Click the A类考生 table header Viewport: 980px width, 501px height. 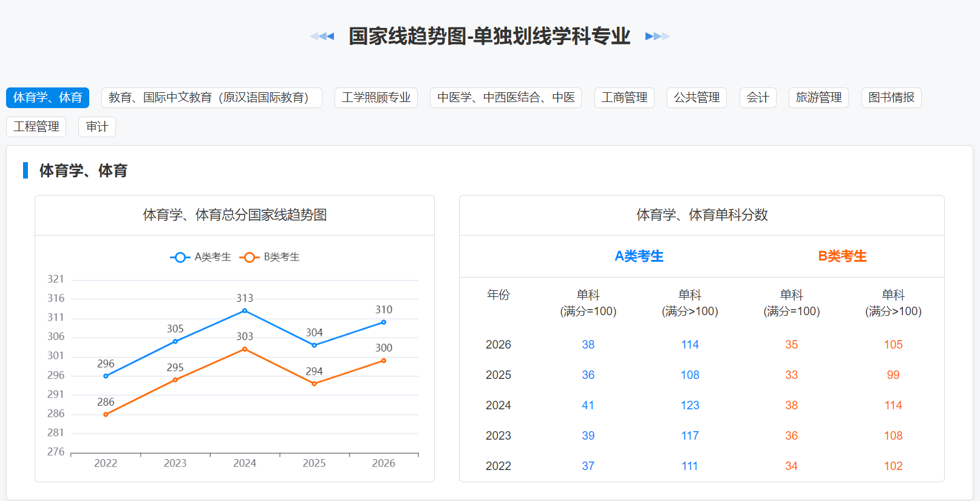pyautogui.click(x=639, y=256)
